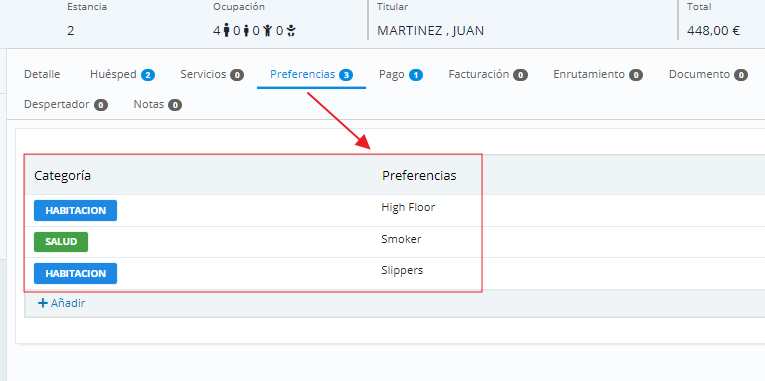Screen dimensions: 765x381
Task: Click the Categoría column header
Action: pos(62,176)
